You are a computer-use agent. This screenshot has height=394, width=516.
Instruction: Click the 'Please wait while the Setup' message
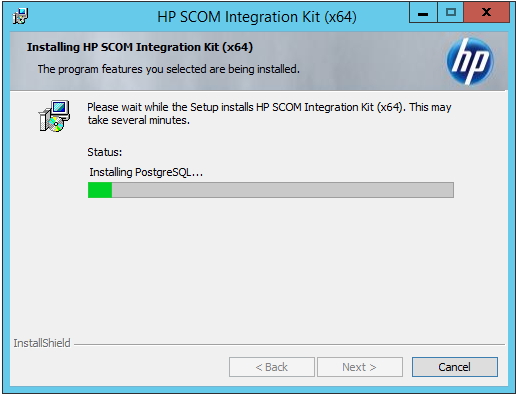pyautogui.click(x=269, y=114)
